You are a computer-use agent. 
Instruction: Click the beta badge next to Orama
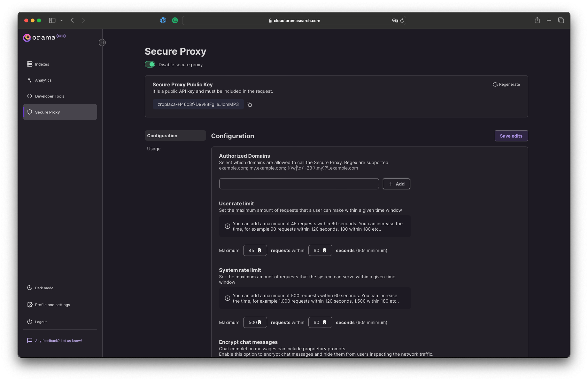(x=61, y=36)
